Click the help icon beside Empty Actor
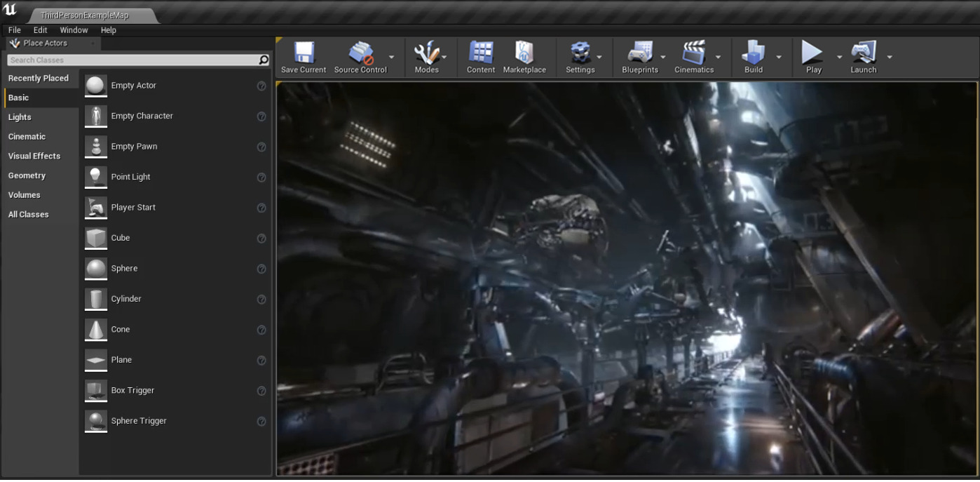The image size is (980, 482). [x=261, y=86]
